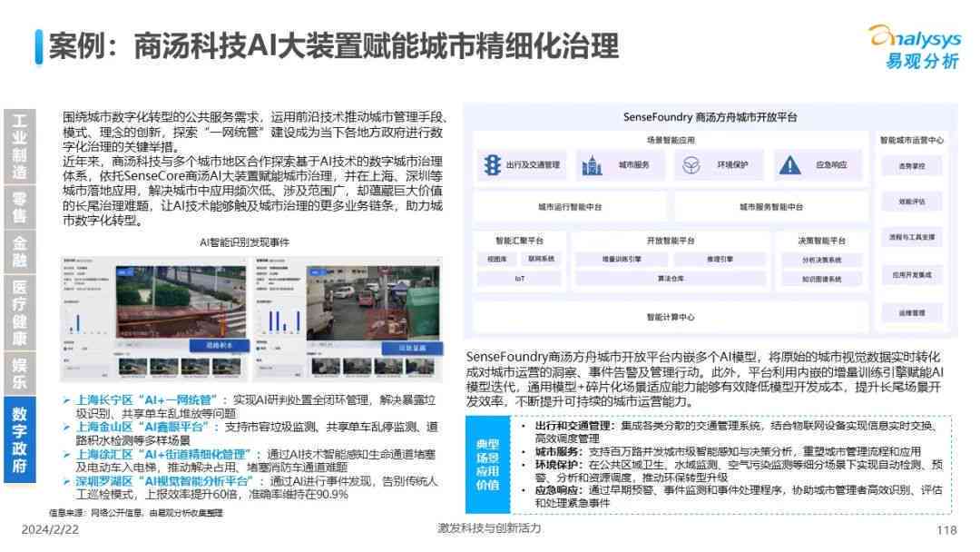Click the link 深圳罗湖区“AI视觉智能分析平台”
The image size is (980, 552).
[164, 481]
